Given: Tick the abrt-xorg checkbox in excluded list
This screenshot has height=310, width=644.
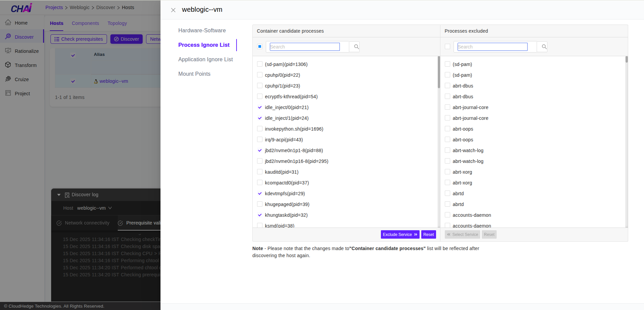Looking at the screenshot, I should [448, 172].
